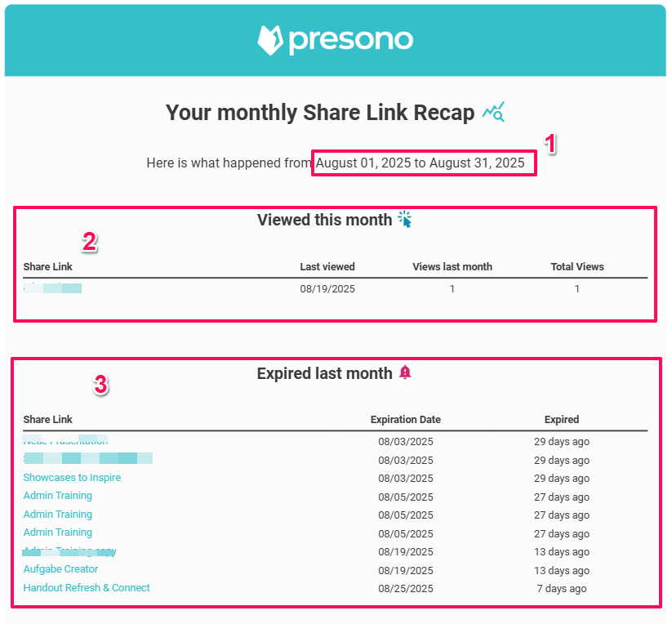Open the Aufgabe Creator share link
The height and width of the screenshot is (624, 672).
[x=60, y=569]
